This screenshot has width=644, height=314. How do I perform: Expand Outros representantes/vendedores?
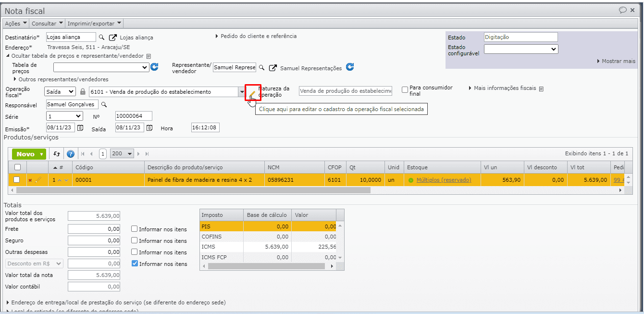61,79
